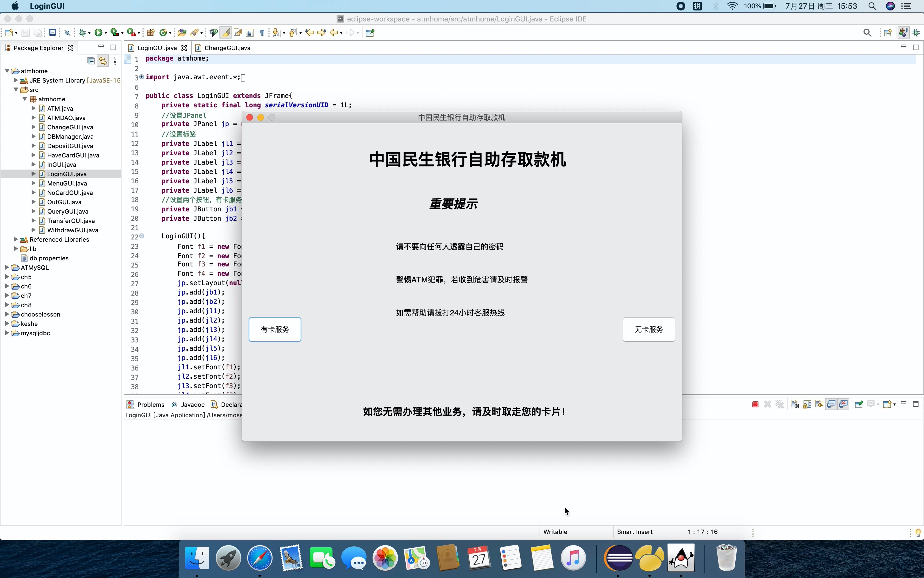Click the New Java Class icon
The height and width of the screenshot is (578, 924).
[163, 33]
